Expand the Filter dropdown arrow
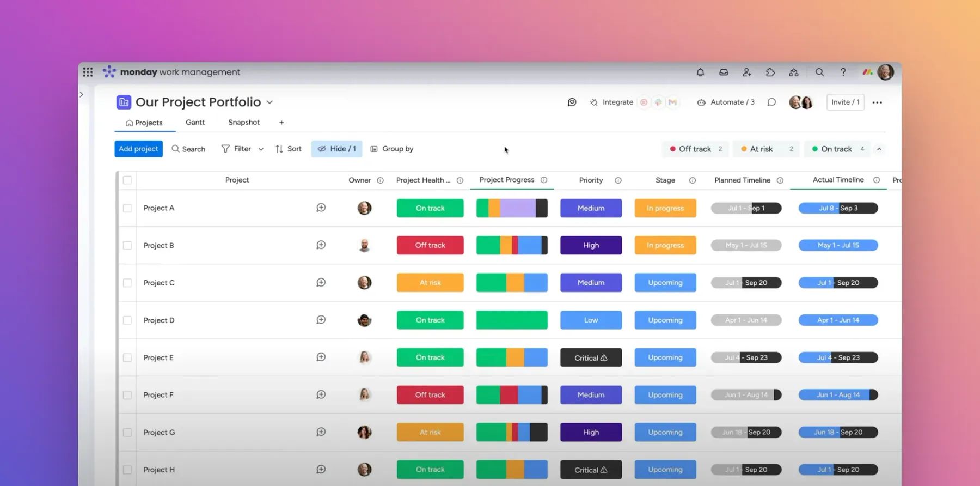Image resolution: width=980 pixels, height=486 pixels. 261,149
